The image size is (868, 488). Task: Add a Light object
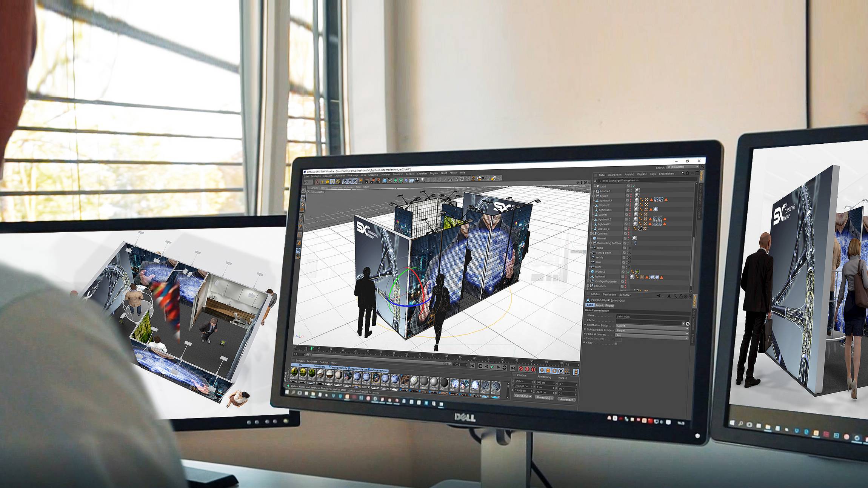pos(423,180)
